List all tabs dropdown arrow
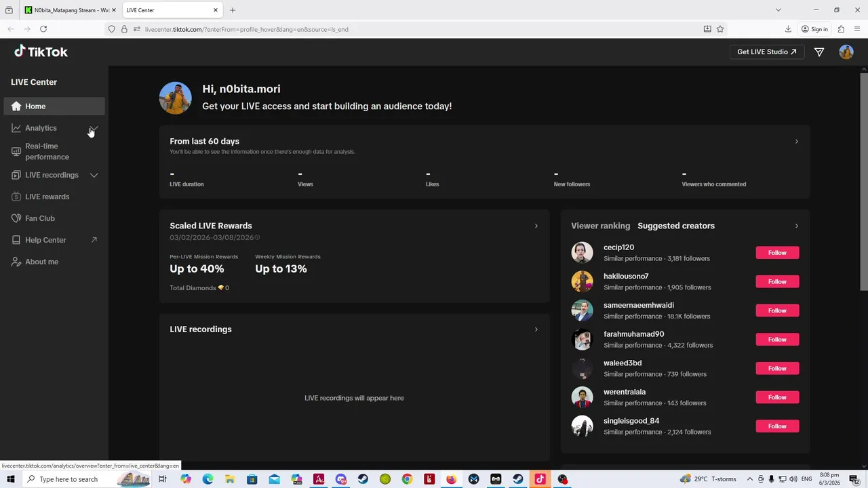 click(778, 10)
